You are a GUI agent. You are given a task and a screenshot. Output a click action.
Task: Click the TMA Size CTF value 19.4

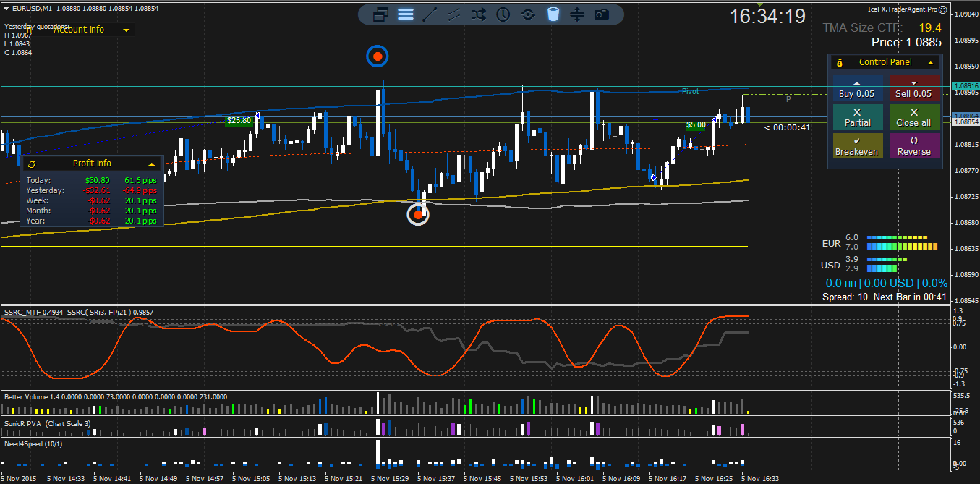[930, 27]
